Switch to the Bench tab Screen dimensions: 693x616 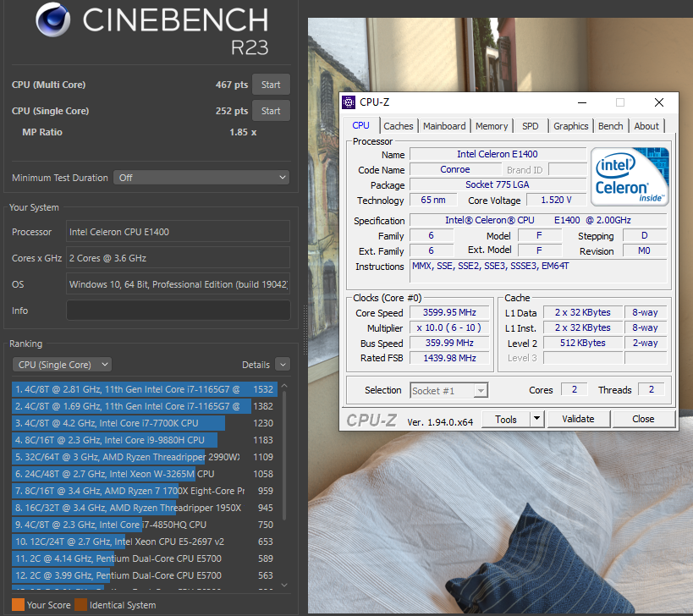tap(610, 125)
